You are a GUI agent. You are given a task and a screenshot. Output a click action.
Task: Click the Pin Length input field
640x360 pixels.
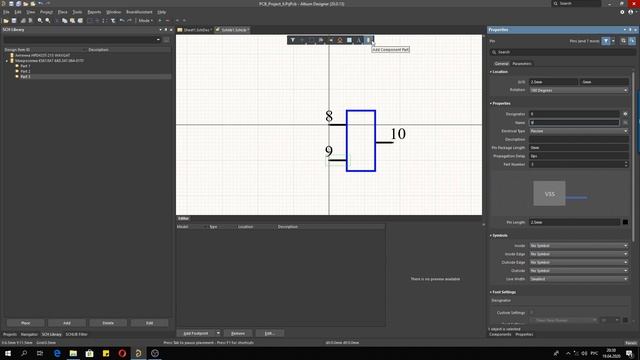point(574,222)
